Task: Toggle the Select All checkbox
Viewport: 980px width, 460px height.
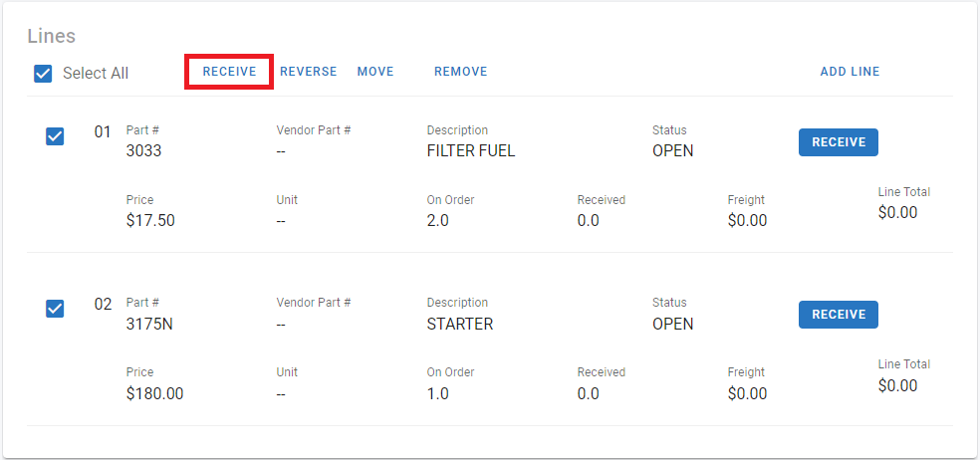Action: 43,73
